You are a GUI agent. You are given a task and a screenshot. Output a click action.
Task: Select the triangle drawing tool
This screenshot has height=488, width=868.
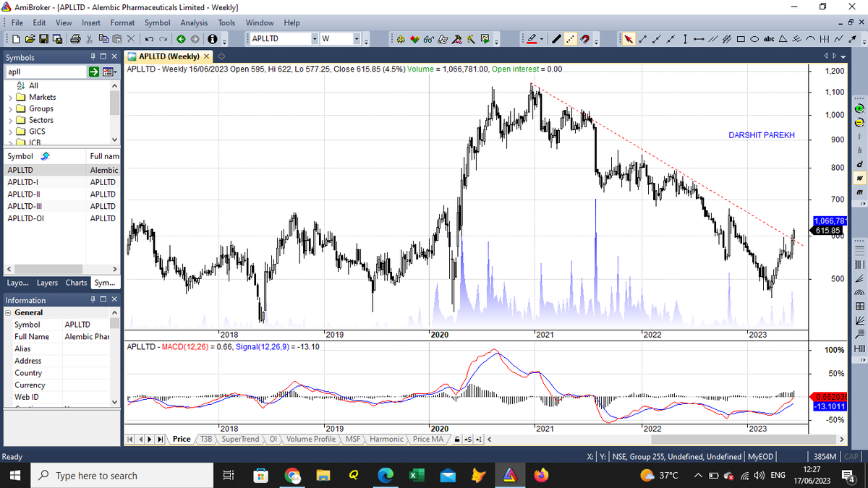[783, 39]
